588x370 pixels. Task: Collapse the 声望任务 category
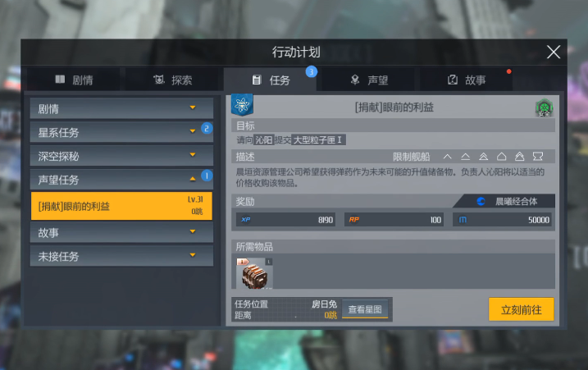(121, 180)
